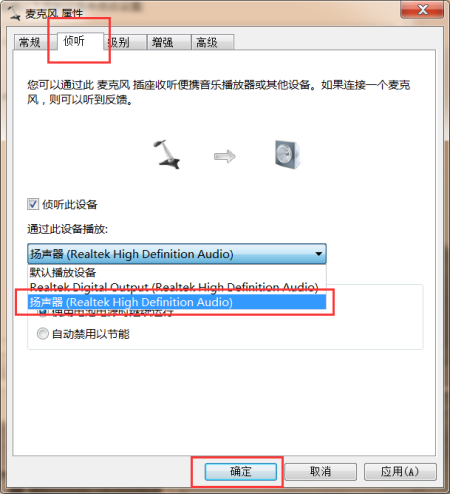
Task: Select the partially hidden battery power radio button
Action: 43,313
